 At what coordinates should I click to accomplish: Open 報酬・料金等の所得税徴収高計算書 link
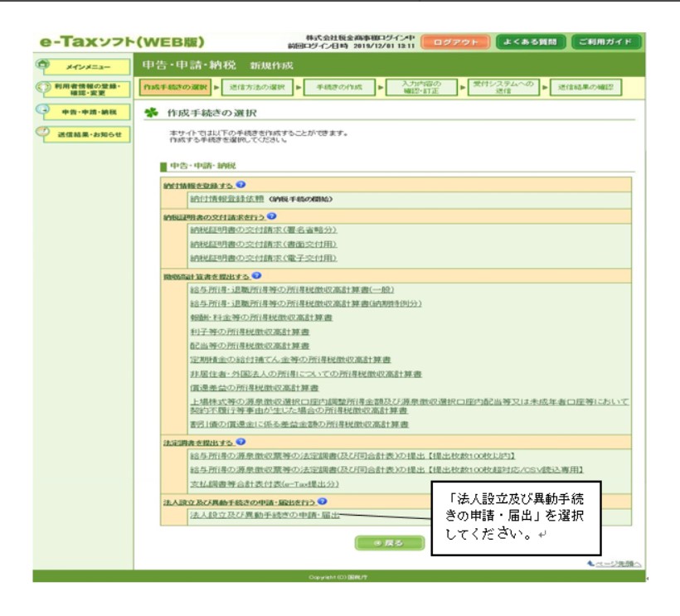click(261, 318)
